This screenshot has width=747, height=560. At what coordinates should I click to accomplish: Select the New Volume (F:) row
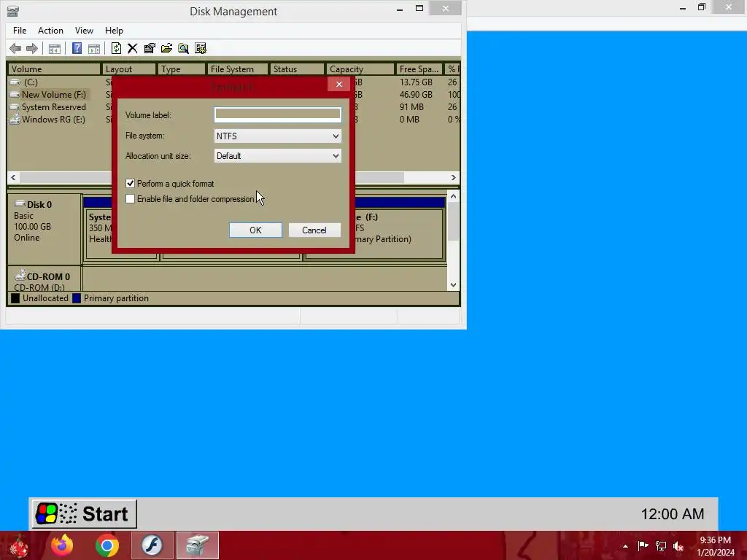(x=55, y=94)
